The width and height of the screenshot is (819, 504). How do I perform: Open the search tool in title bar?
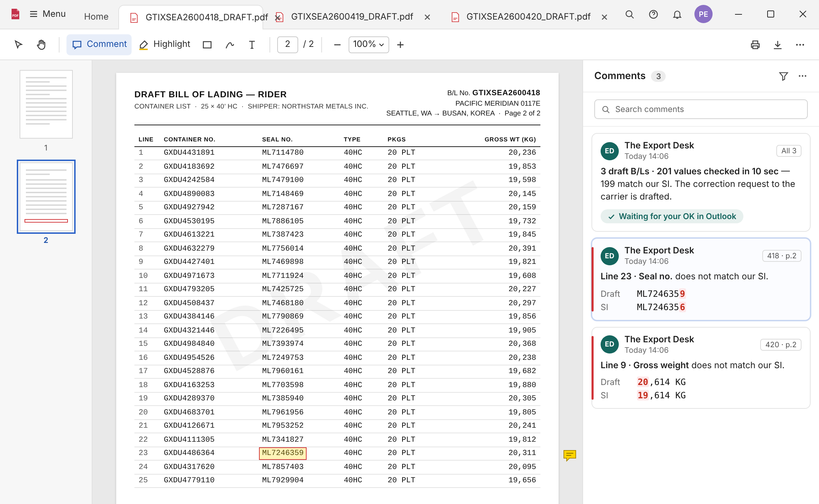click(x=630, y=14)
